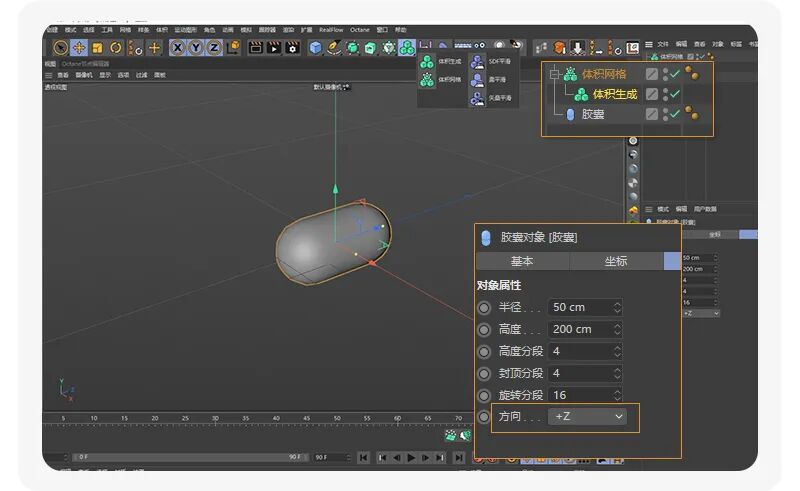Toggle the Z axis lock
This screenshot has height=491, width=800.
(x=214, y=48)
